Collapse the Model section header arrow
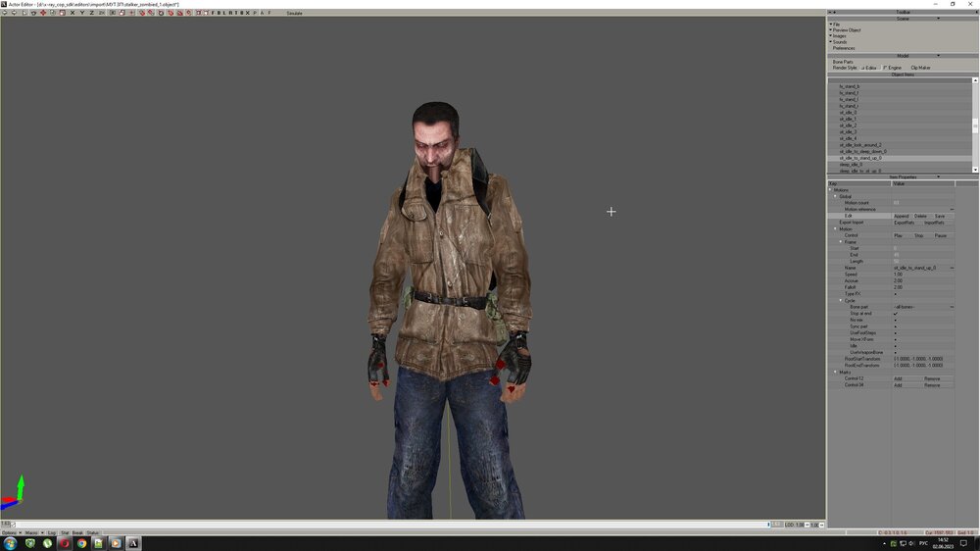 point(938,56)
